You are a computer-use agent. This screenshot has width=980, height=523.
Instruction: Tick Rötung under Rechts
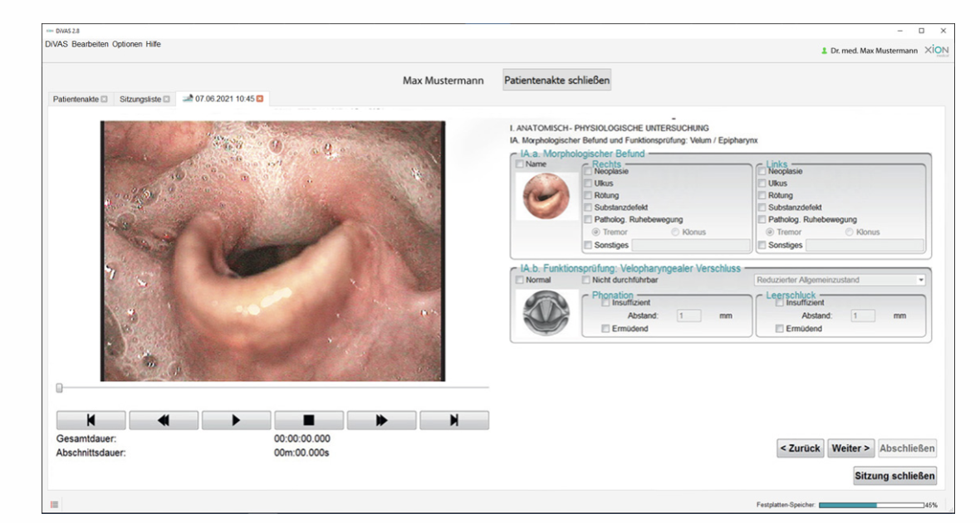[x=588, y=196]
